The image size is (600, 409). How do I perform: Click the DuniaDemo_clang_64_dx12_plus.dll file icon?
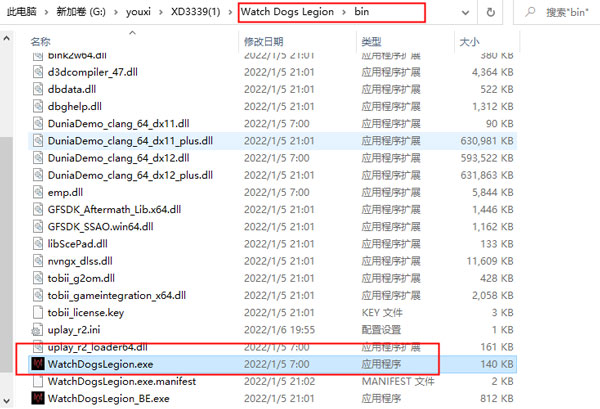38,175
